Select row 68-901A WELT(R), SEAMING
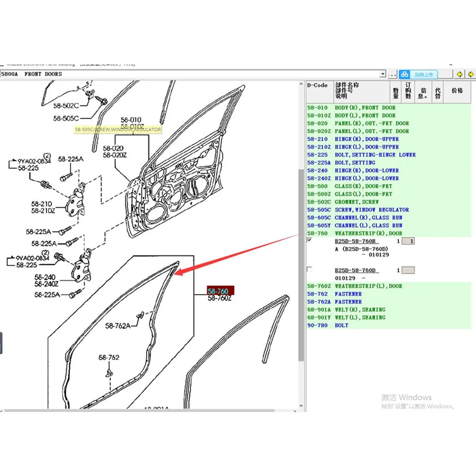Image resolution: width=476 pixels, height=476 pixels. pos(389,309)
